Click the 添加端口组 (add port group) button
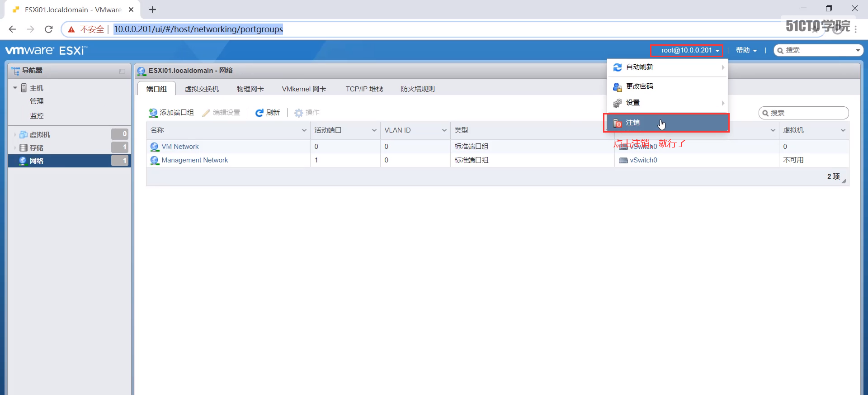 point(171,113)
